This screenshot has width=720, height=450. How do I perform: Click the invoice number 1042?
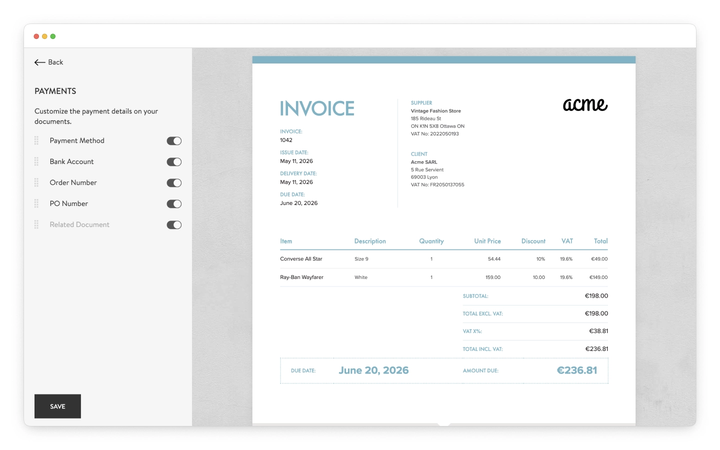pyautogui.click(x=286, y=140)
